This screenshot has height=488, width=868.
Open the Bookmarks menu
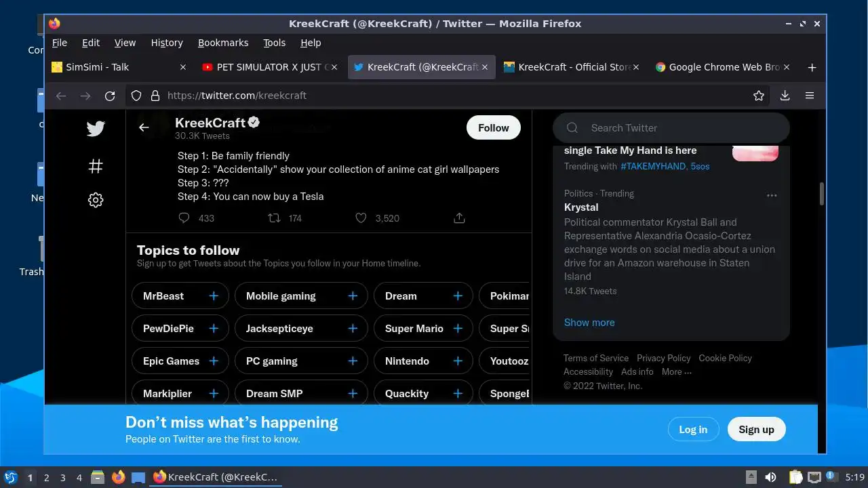223,43
